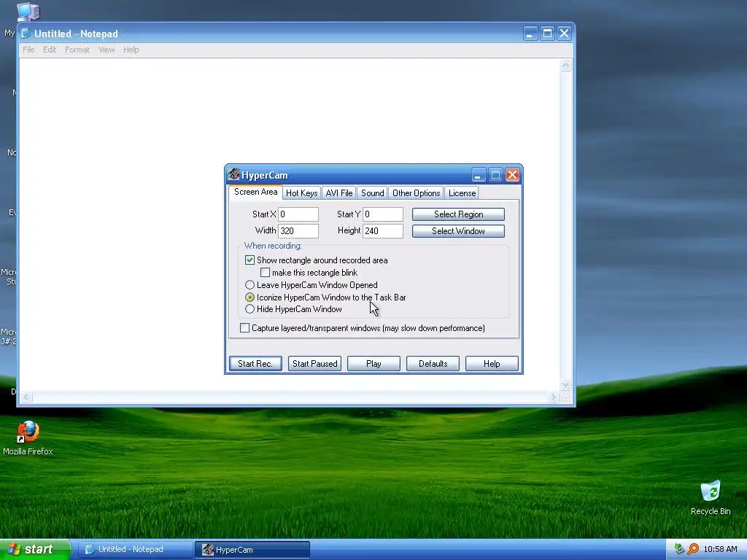Click the Notepad title bar icon

(26, 34)
